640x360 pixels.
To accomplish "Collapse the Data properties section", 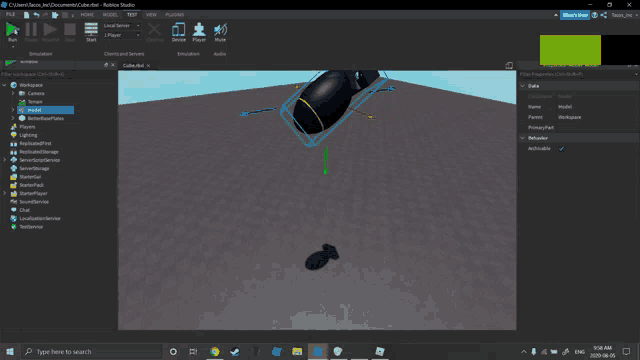I will coord(522,86).
